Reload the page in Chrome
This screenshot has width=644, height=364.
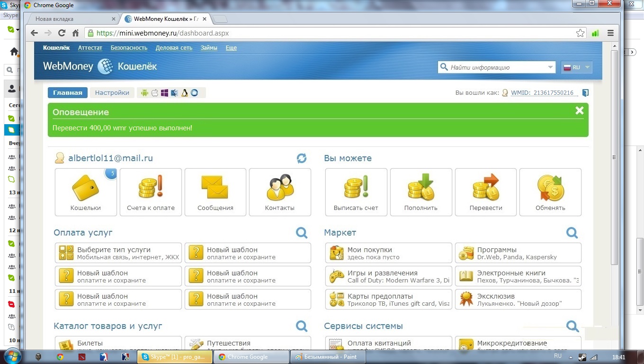62,33
